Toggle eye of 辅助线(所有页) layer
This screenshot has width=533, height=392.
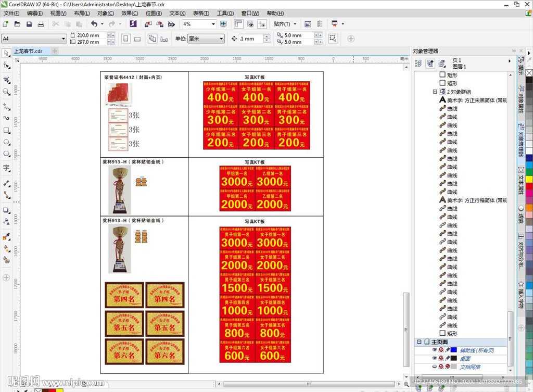point(435,350)
